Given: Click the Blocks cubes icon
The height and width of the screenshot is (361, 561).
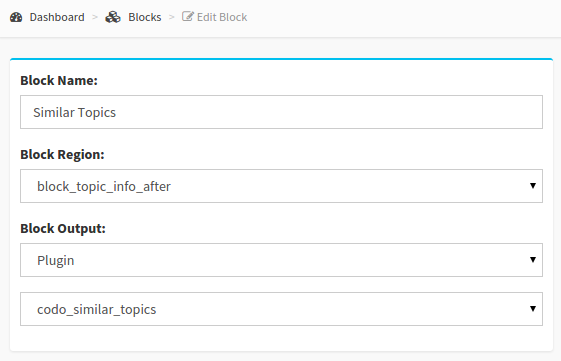Looking at the screenshot, I should coord(113,17).
